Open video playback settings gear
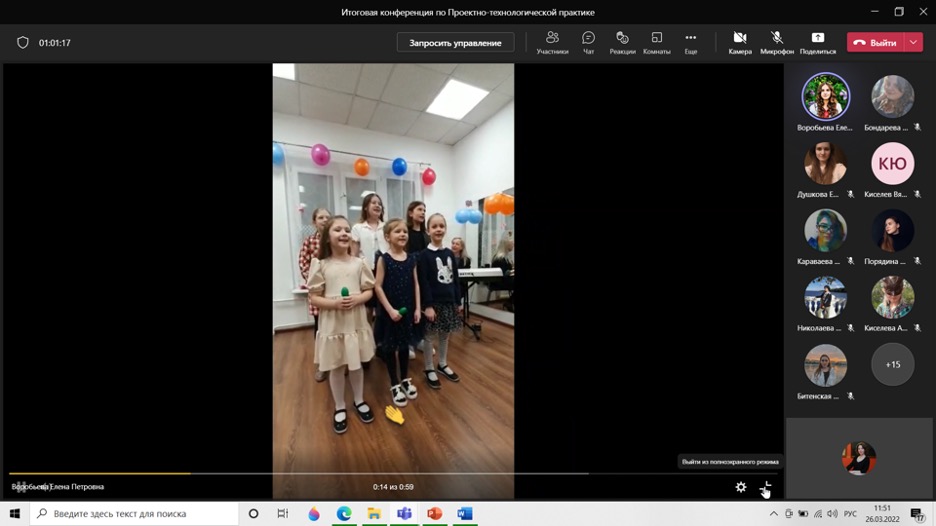The image size is (936, 526). click(x=741, y=487)
